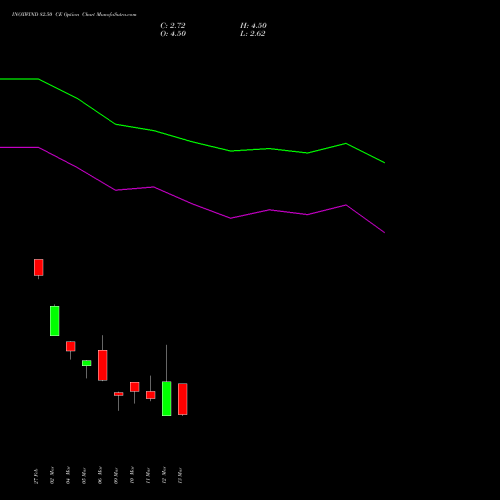The image size is (500, 500).
Task: Click the red candle for 06 Mar
Action: pos(103,365)
